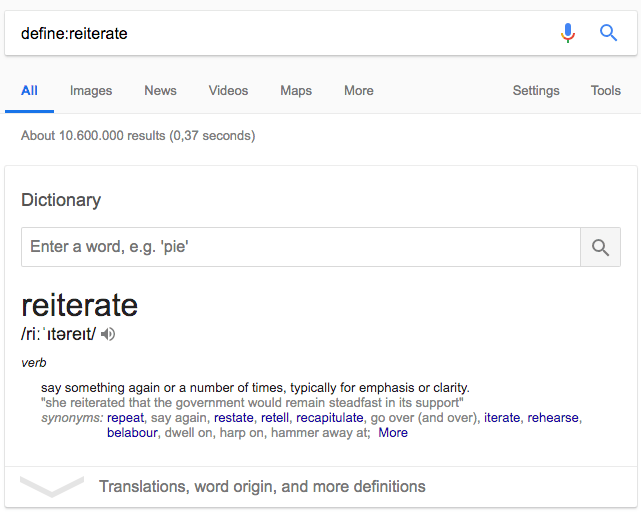Click the main search box with 'define:reiterate'
The height and width of the screenshot is (514, 641).
point(280,33)
